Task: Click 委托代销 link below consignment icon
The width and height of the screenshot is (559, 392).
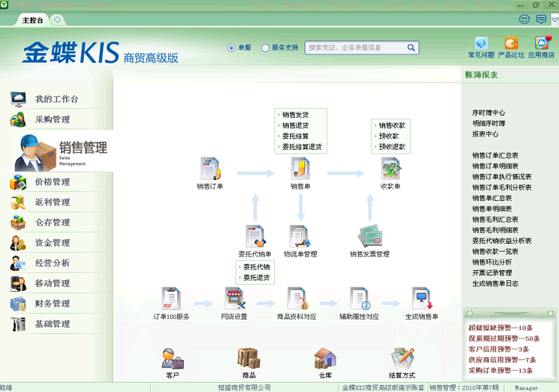Action: 256,267
